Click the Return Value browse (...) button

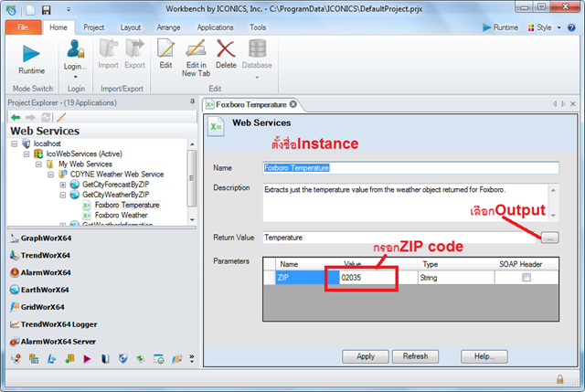[x=550, y=238]
